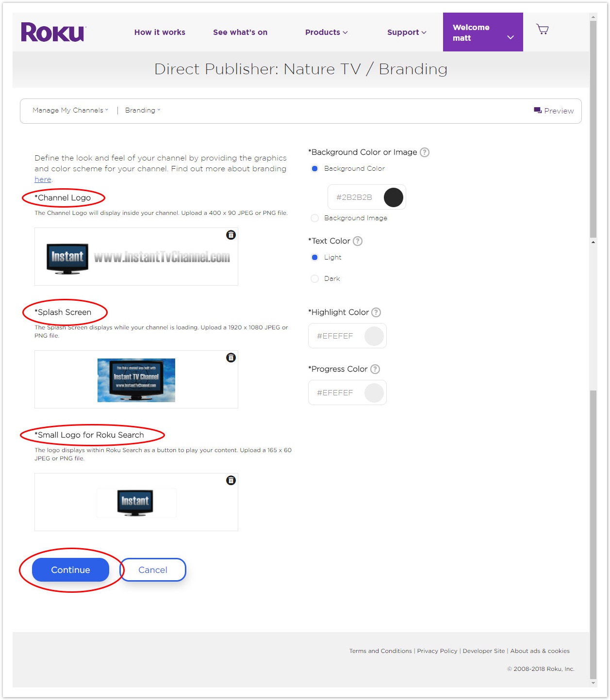Viewport: 610px width, 700px height.
Task: Pick the dark background color swatch
Action: click(x=394, y=197)
